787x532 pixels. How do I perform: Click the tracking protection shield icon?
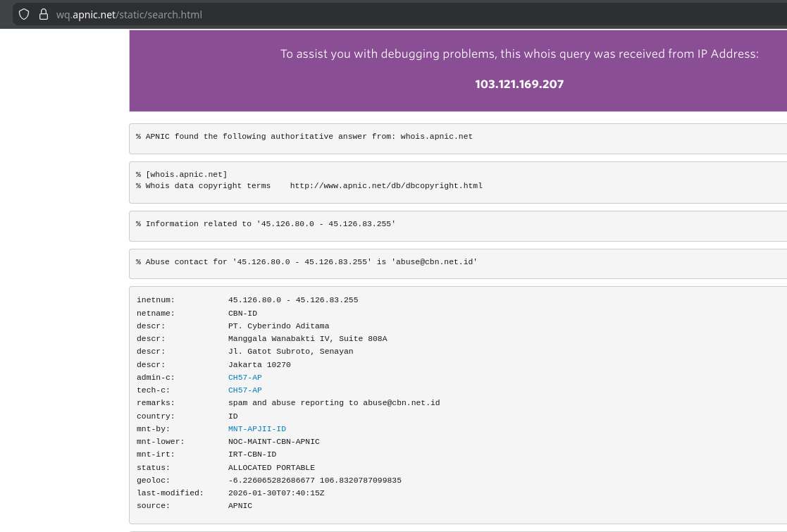[24, 14]
